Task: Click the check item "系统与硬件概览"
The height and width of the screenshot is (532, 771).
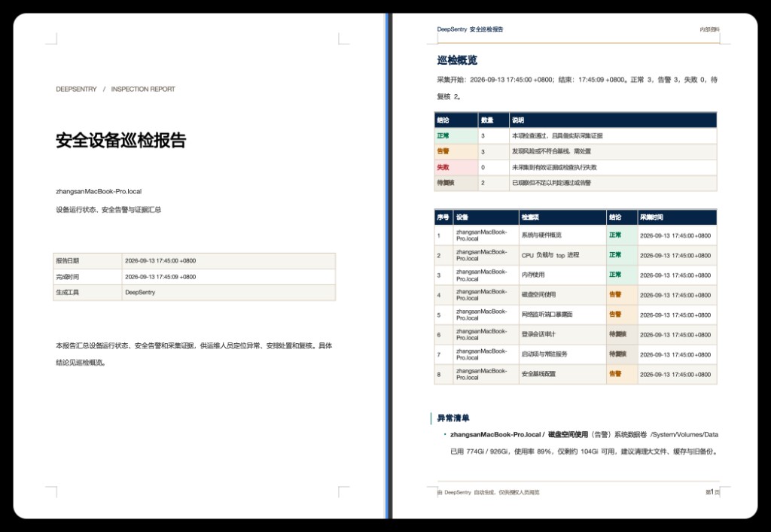Action: tap(541, 236)
